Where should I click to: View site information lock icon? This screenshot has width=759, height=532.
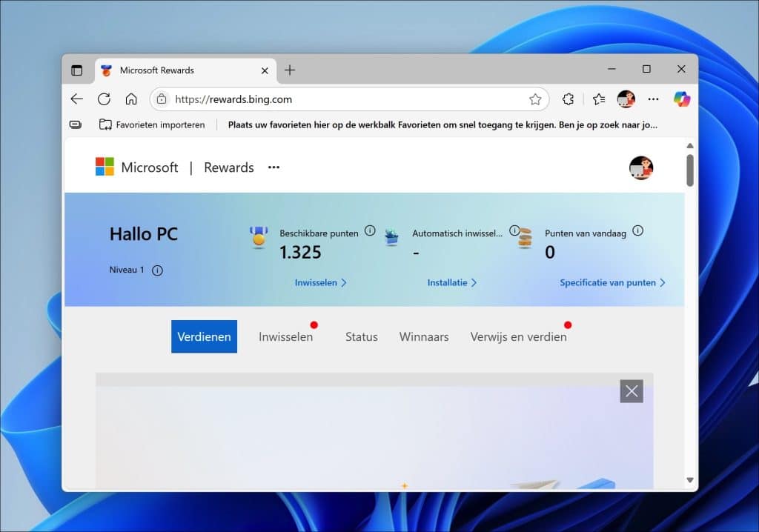[x=162, y=99]
